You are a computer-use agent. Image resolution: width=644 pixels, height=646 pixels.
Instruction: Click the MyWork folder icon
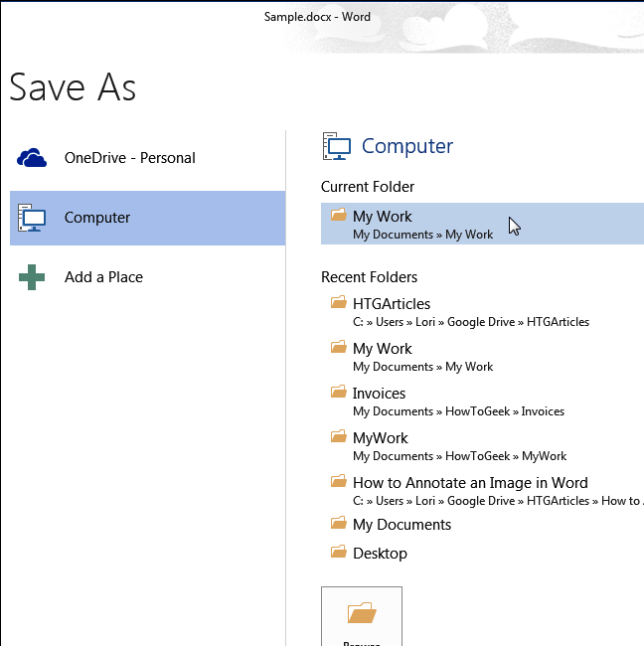click(339, 436)
